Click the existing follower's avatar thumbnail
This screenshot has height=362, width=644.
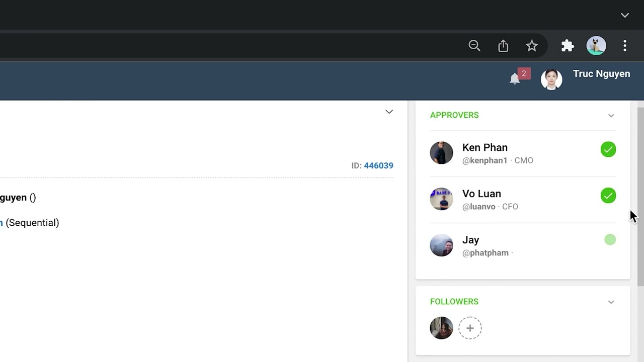coord(441,328)
